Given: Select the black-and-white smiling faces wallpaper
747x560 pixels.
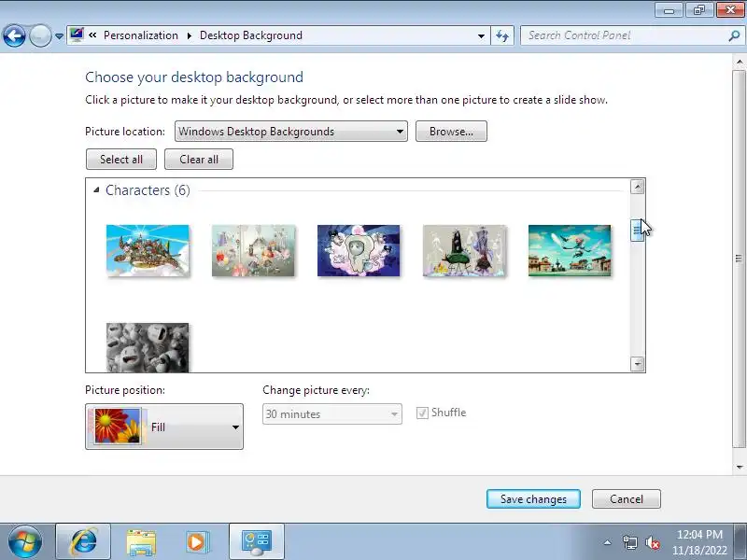Looking at the screenshot, I should pos(148,347).
